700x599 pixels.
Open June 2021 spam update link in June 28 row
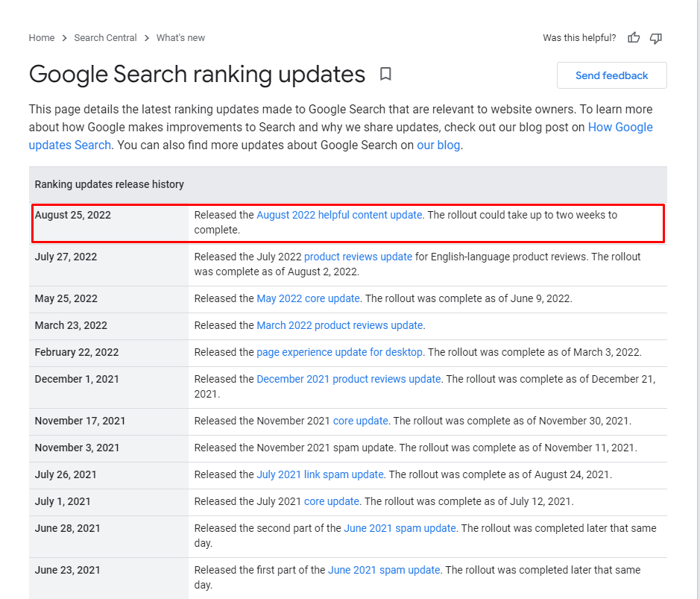tap(400, 528)
